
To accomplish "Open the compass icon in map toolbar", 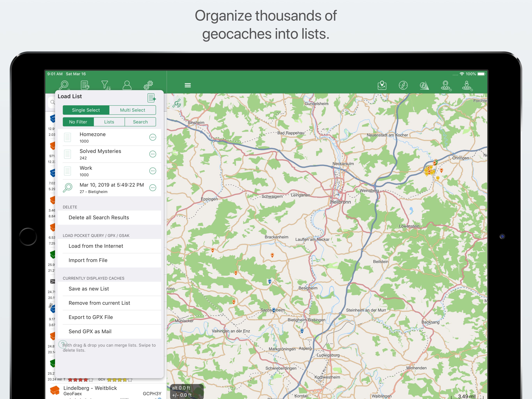I will point(403,85).
